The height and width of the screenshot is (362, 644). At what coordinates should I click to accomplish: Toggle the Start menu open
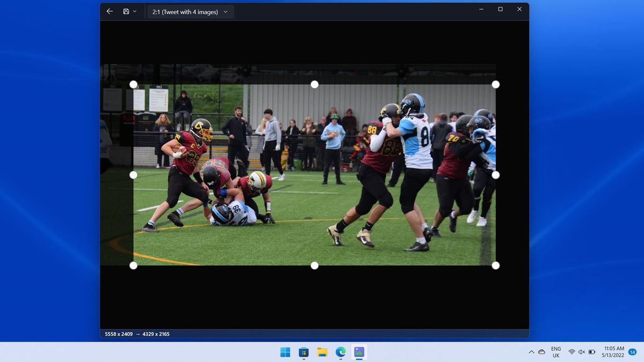[x=285, y=352]
